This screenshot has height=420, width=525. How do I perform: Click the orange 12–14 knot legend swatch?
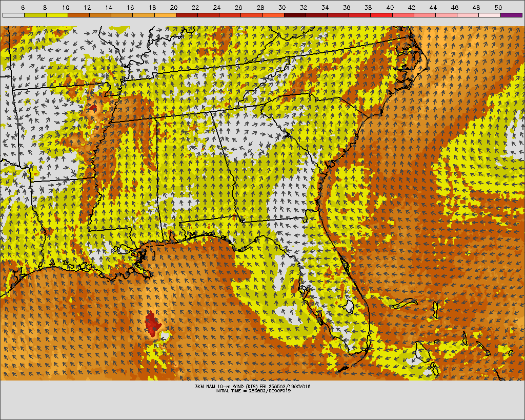click(x=100, y=15)
